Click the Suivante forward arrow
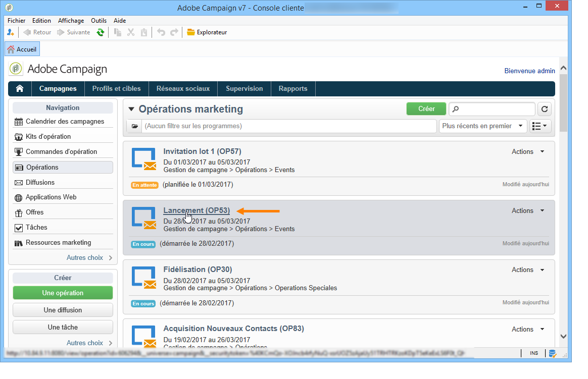 [x=74, y=32]
